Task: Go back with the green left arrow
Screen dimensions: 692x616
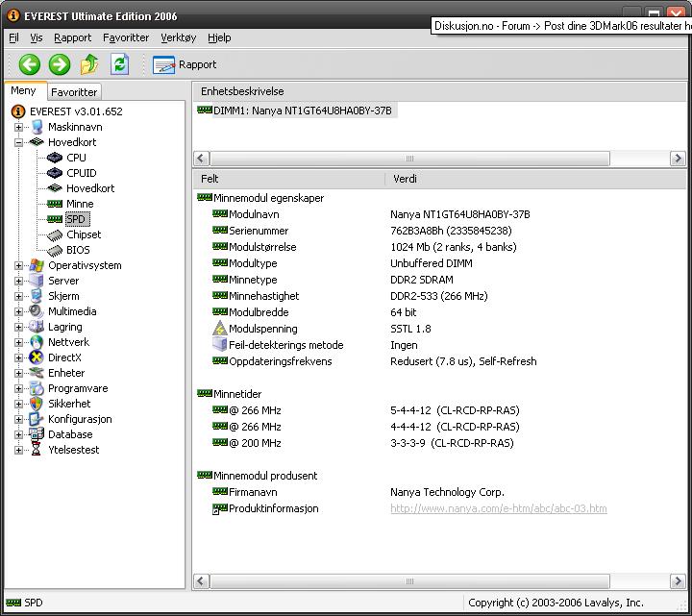Action: [30, 64]
